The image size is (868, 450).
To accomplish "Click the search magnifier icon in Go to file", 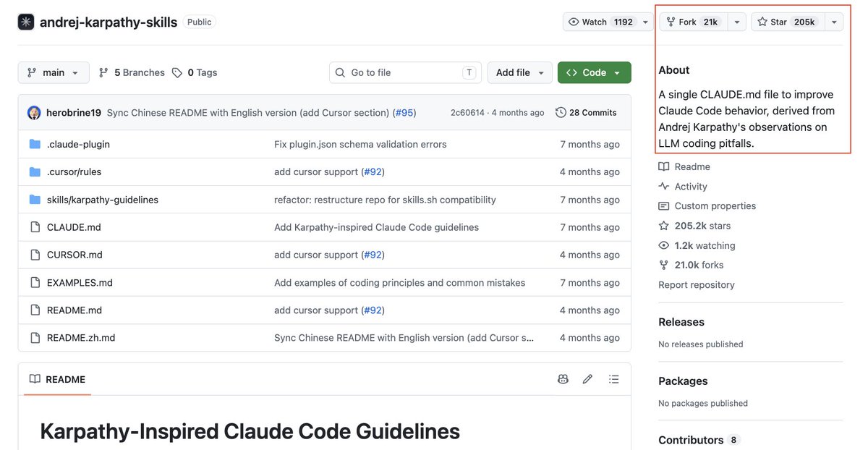I will coord(341,72).
